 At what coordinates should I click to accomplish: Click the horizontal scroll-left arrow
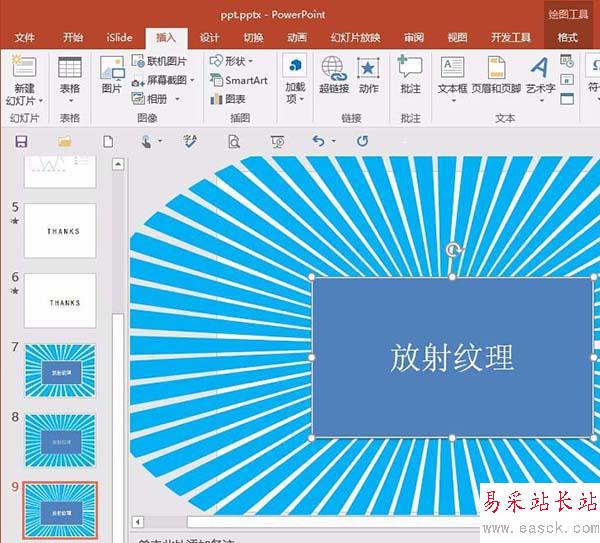click(138, 522)
